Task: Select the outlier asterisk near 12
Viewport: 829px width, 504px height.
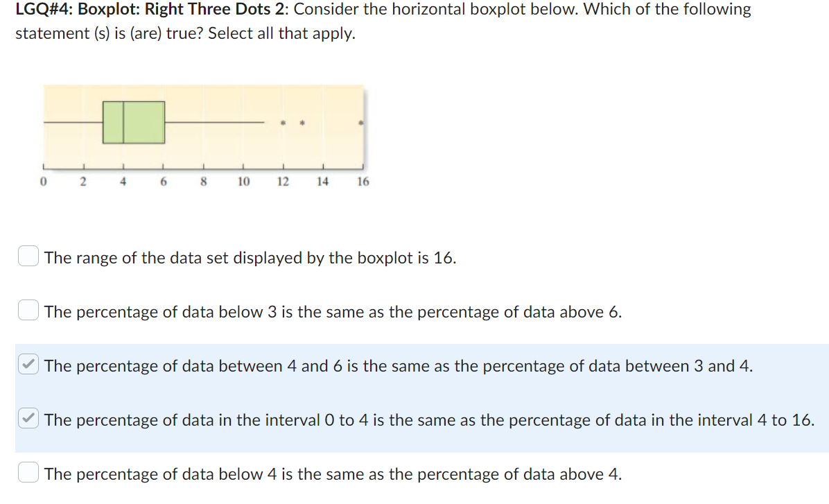Action: [282, 123]
